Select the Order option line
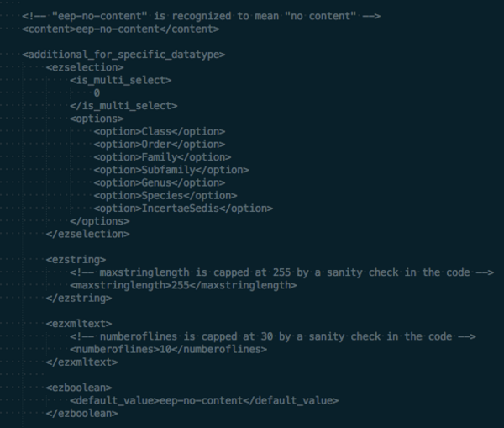 click(160, 145)
